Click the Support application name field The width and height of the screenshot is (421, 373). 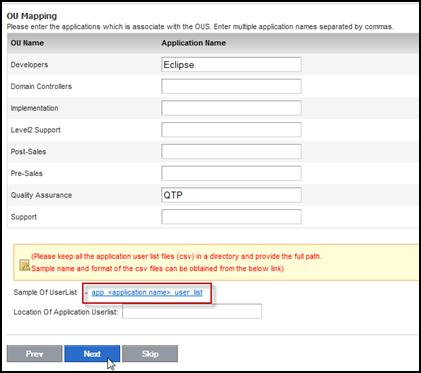(x=231, y=217)
